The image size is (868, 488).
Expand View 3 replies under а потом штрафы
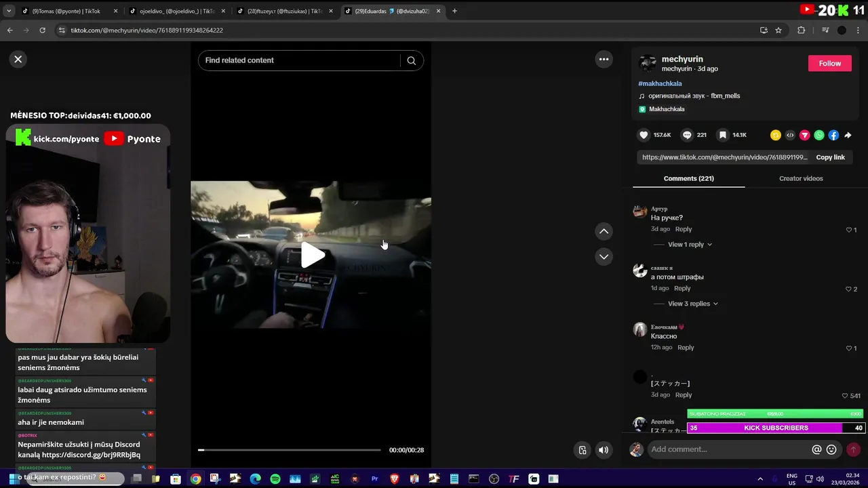point(692,304)
